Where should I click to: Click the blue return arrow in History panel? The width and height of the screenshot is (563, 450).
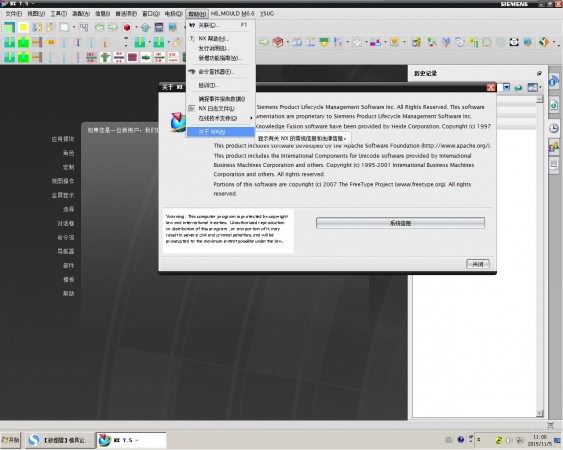(518, 88)
